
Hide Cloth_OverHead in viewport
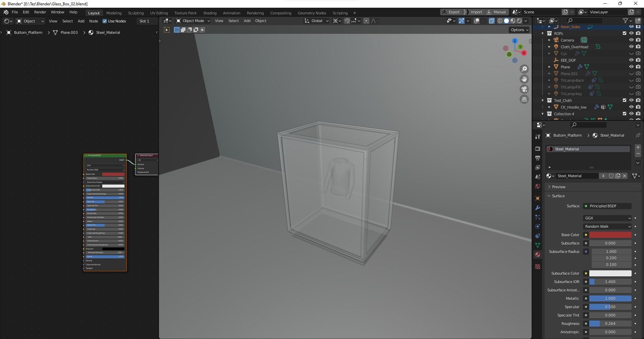tap(631, 47)
